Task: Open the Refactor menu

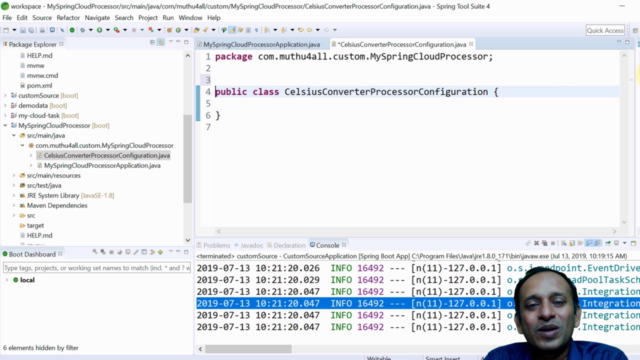Action: [68, 18]
